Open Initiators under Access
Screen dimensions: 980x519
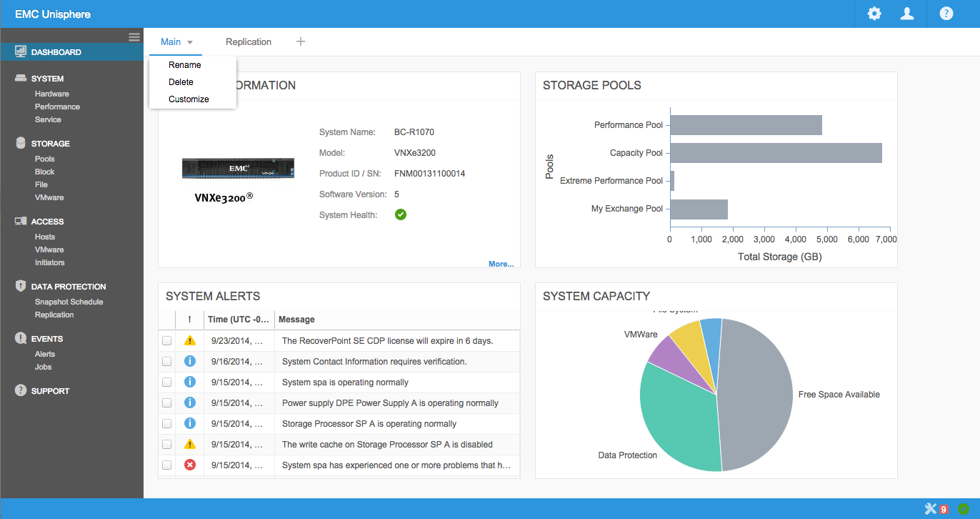(x=50, y=262)
